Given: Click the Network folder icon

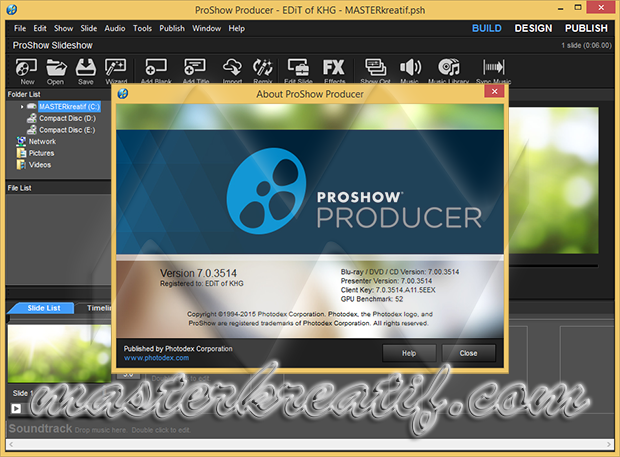Looking at the screenshot, I should click(21, 141).
